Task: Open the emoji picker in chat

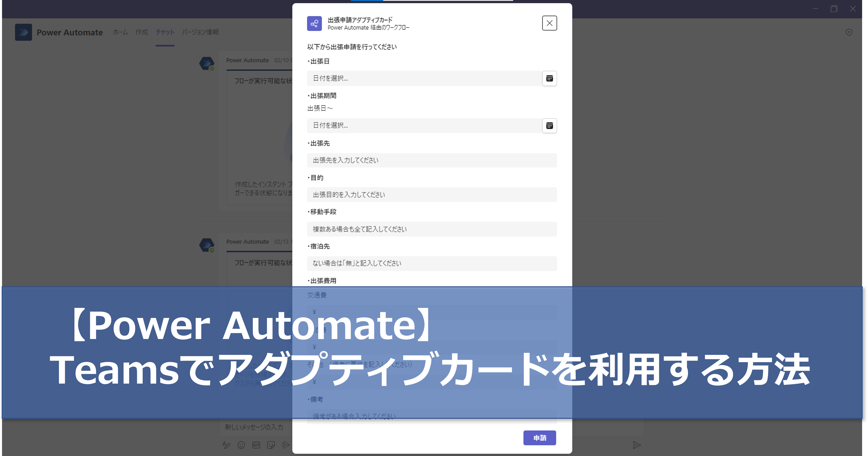Action: 241,445
